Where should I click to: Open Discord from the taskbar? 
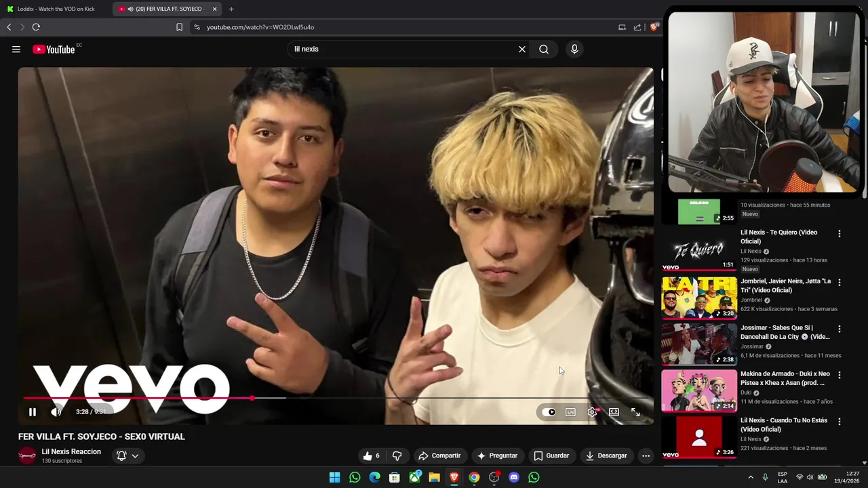514,478
